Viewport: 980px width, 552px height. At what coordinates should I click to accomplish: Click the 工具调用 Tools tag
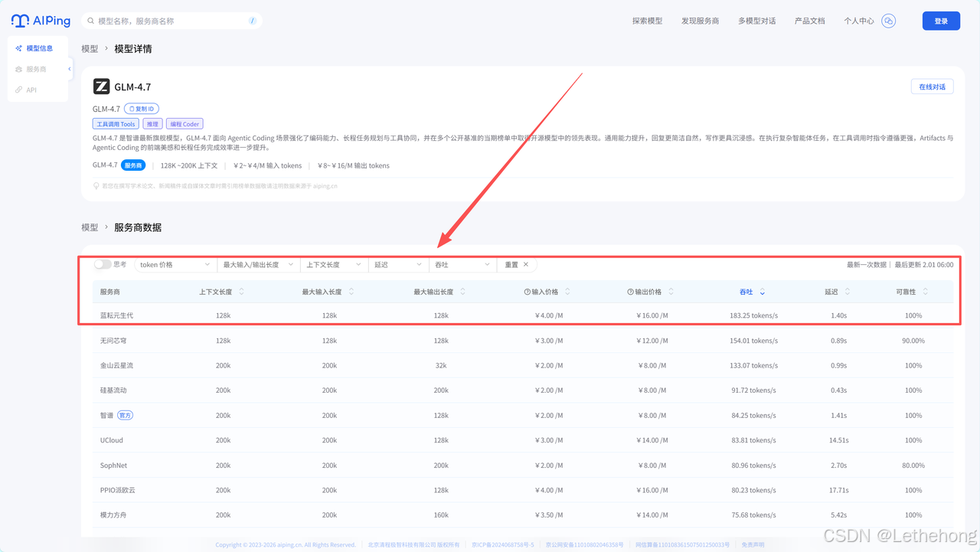(x=116, y=124)
